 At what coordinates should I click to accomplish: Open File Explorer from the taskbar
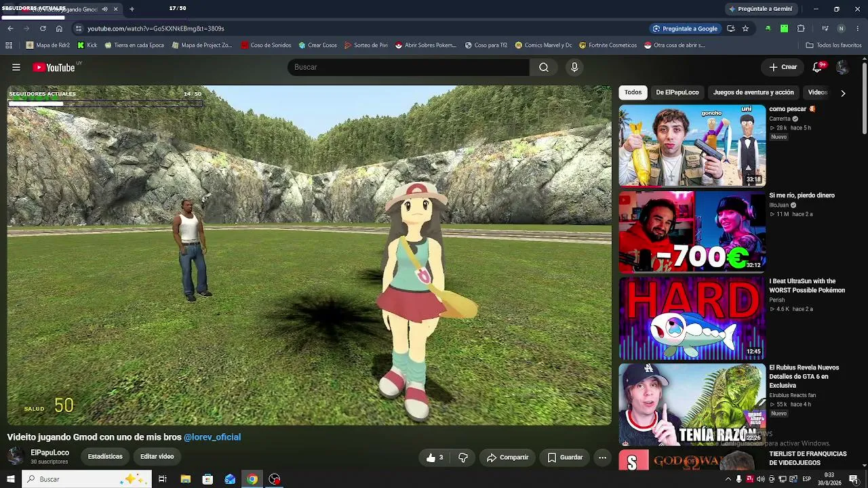[x=185, y=479]
